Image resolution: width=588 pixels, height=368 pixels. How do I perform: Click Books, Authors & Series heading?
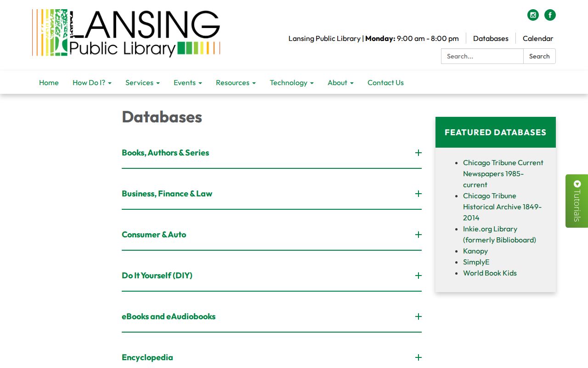click(x=165, y=153)
